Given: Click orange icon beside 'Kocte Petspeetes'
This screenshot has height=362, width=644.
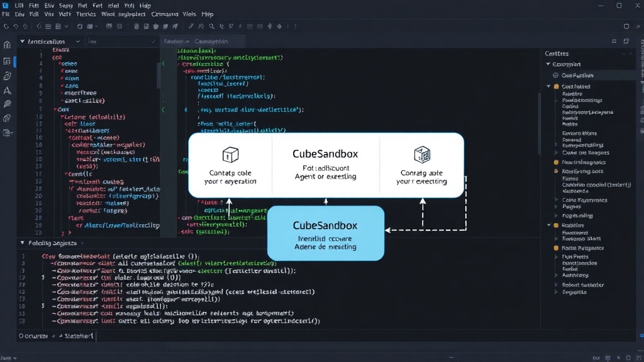Looking at the screenshot, I should [556, 248].
